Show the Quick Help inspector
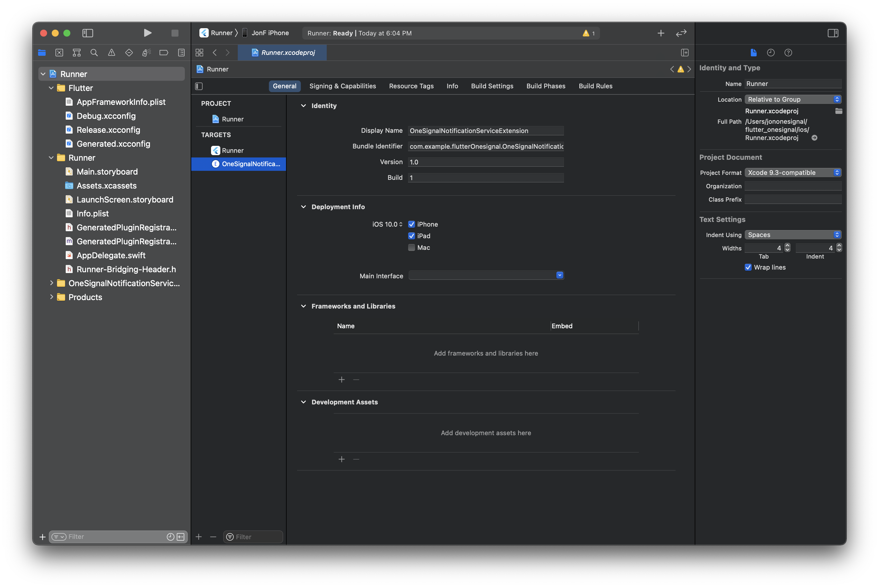This screenshot has width=879, height=588. click(788, 53)
